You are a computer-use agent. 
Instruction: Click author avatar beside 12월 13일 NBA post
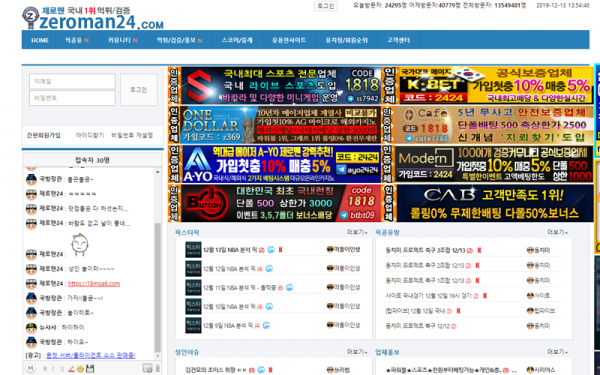[x=330, y=249]
